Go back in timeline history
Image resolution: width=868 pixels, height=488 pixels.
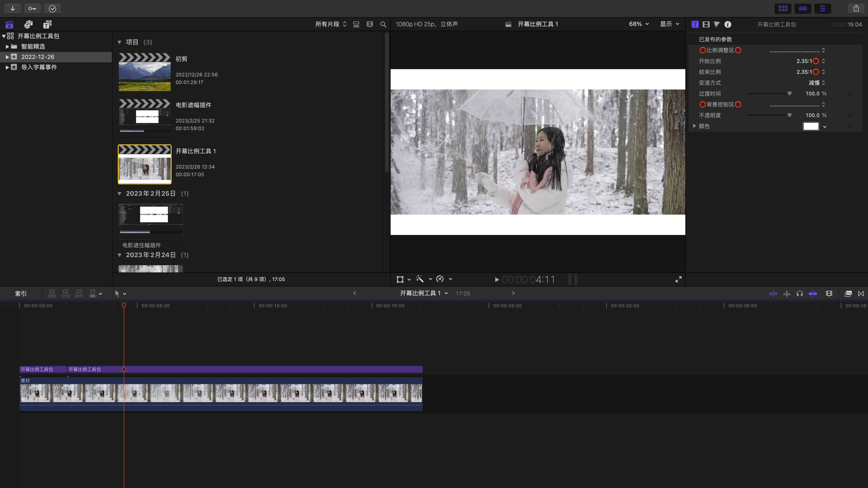pos(354,293)
